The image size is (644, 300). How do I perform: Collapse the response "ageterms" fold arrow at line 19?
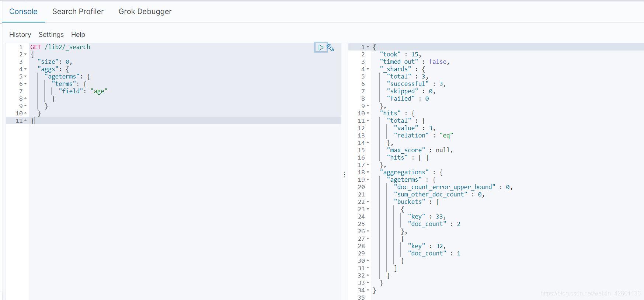[x=368, y=180]
